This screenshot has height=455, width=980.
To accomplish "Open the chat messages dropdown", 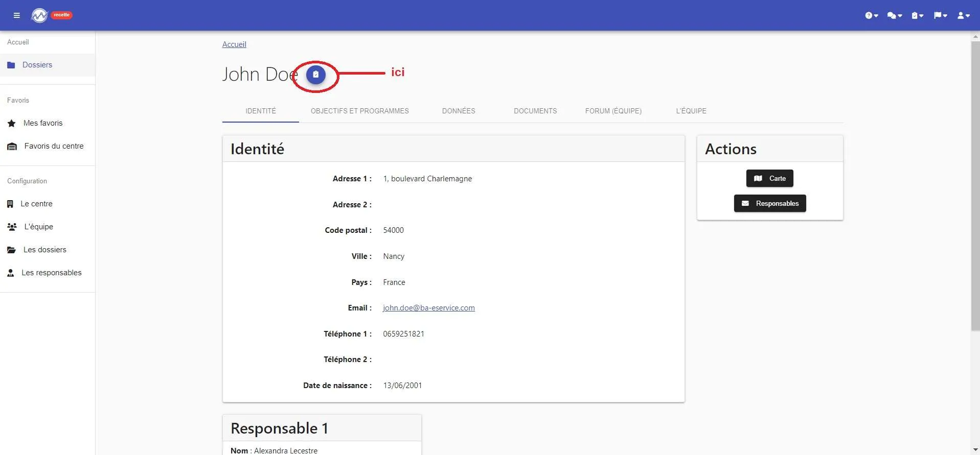I will [895, 16].
